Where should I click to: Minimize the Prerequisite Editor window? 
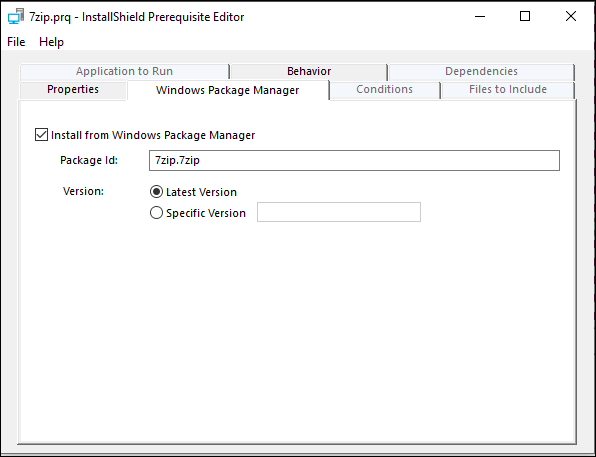[480, 16]
